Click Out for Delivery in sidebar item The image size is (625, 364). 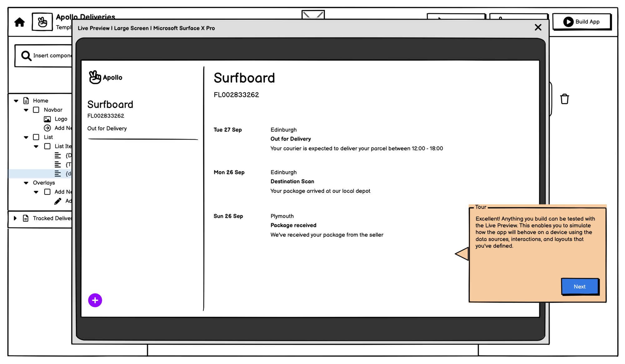[107, 128]
